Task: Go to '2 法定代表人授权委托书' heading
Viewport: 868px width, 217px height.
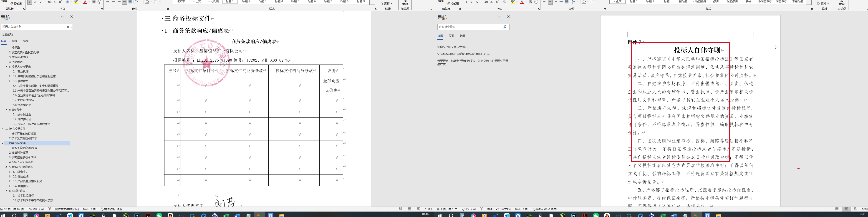Action: [x=24, y=52]
